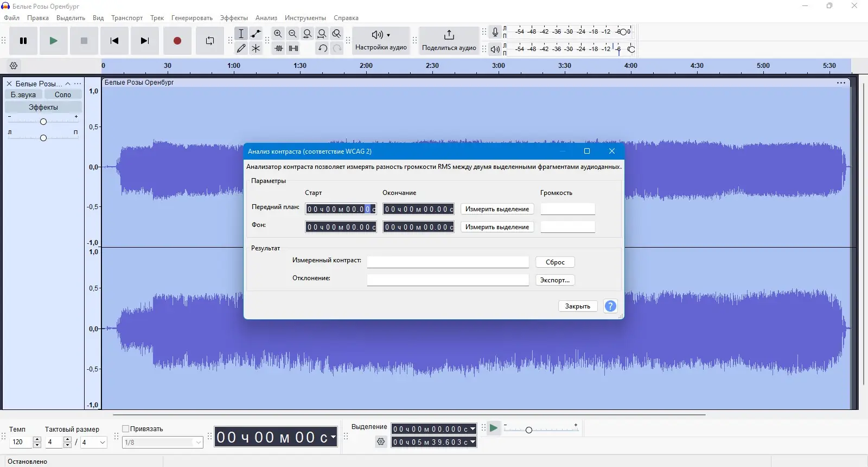Click the Zoom Out magnifier icon
Screen dimensions: 868x467
(293, 34)
